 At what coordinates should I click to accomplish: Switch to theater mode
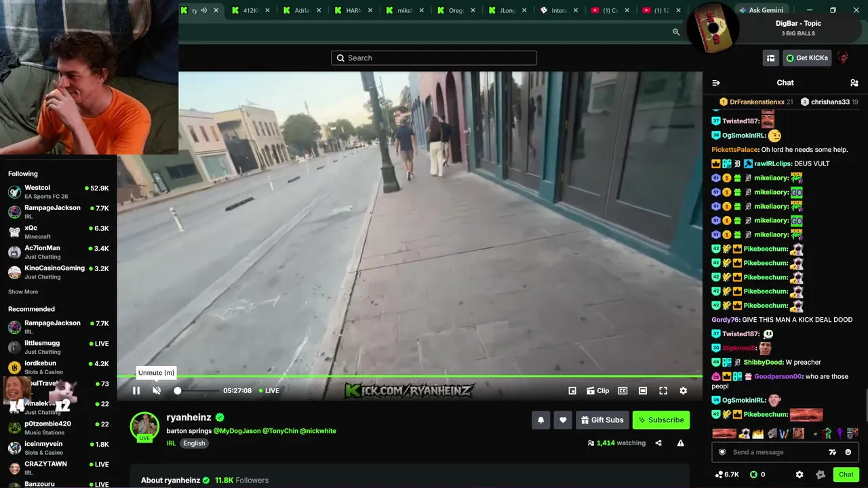click(643, 390)
